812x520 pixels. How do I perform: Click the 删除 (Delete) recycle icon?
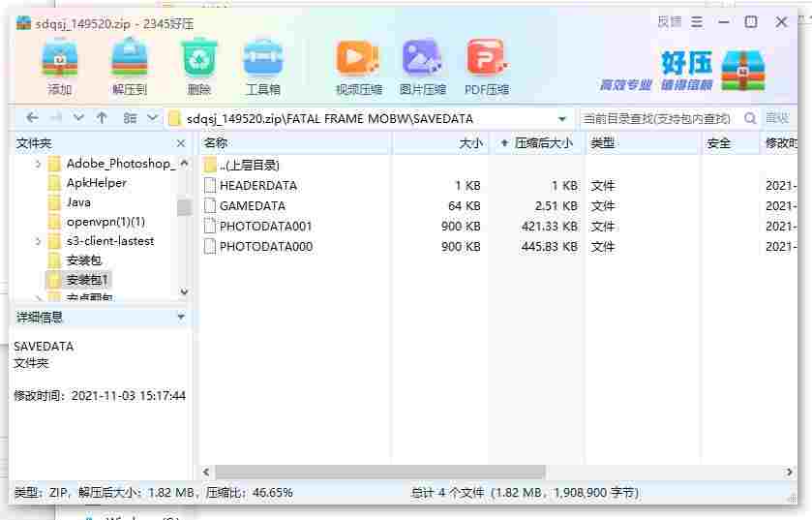pyautogui.click(x=198, y=67)
